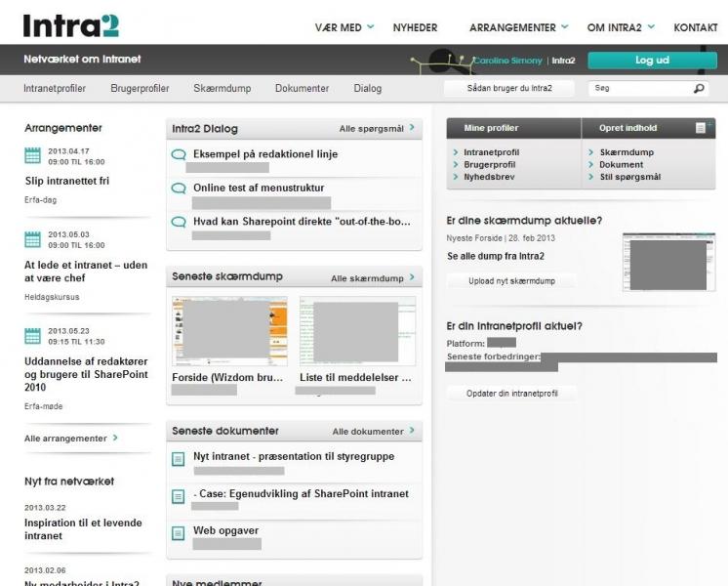The image size is (728, 586).
Task: Click calendar icon for 2013.05.23 event
Action: [x=32, y=336]
